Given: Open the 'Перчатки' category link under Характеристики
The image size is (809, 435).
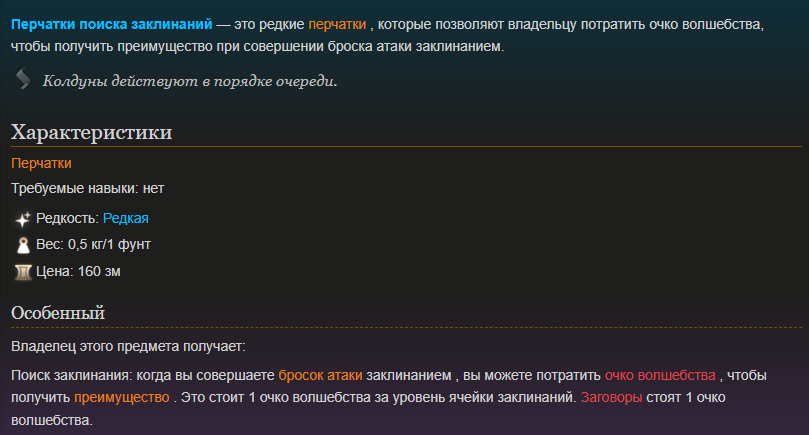Looking at the screenshot, I should pyautogui.click(x=41, y=163).
